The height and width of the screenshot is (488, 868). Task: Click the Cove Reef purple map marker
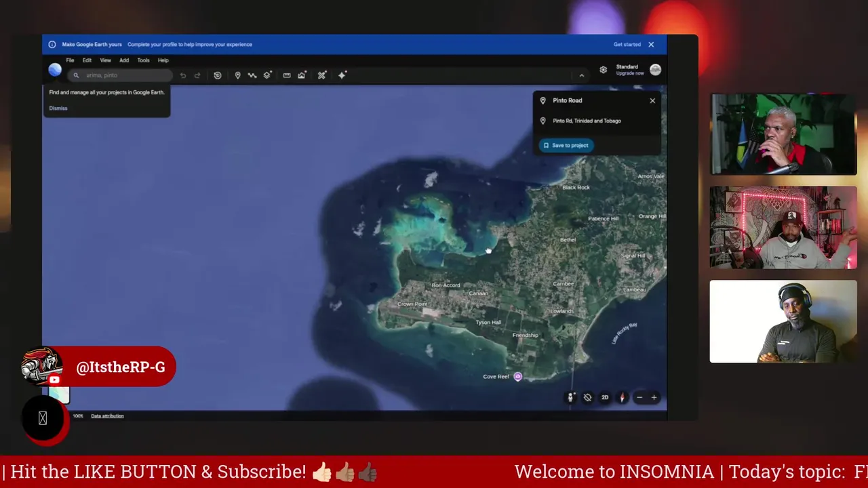pos(518,377)
